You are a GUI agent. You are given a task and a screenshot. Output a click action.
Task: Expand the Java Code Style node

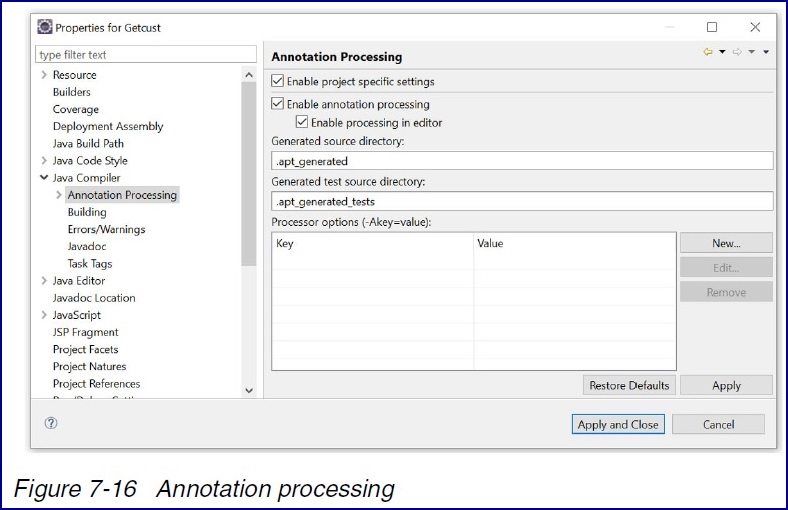point(44,161)
